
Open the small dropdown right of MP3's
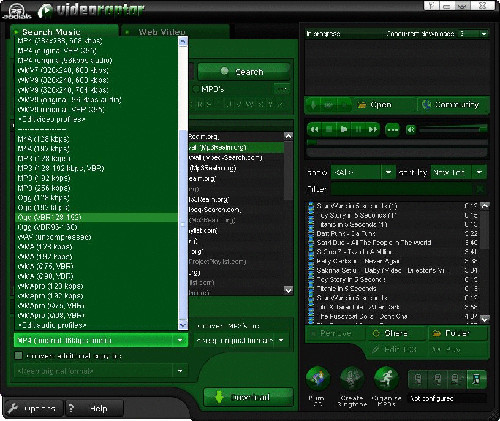[282, 89]
